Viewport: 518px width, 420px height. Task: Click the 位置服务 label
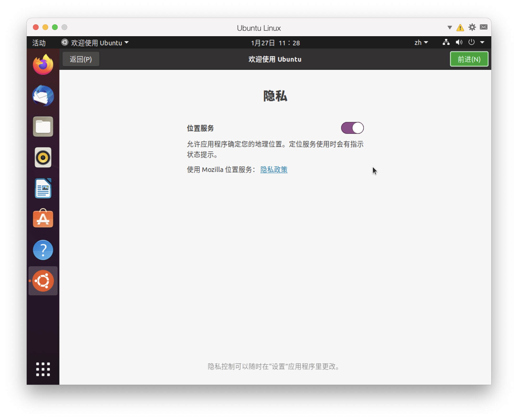(x=200, y=128)
